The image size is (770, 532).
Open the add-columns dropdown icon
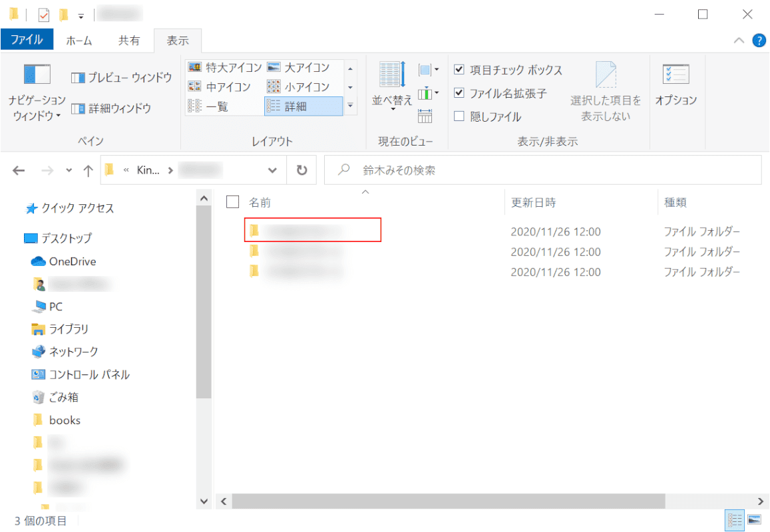(428, 92)
